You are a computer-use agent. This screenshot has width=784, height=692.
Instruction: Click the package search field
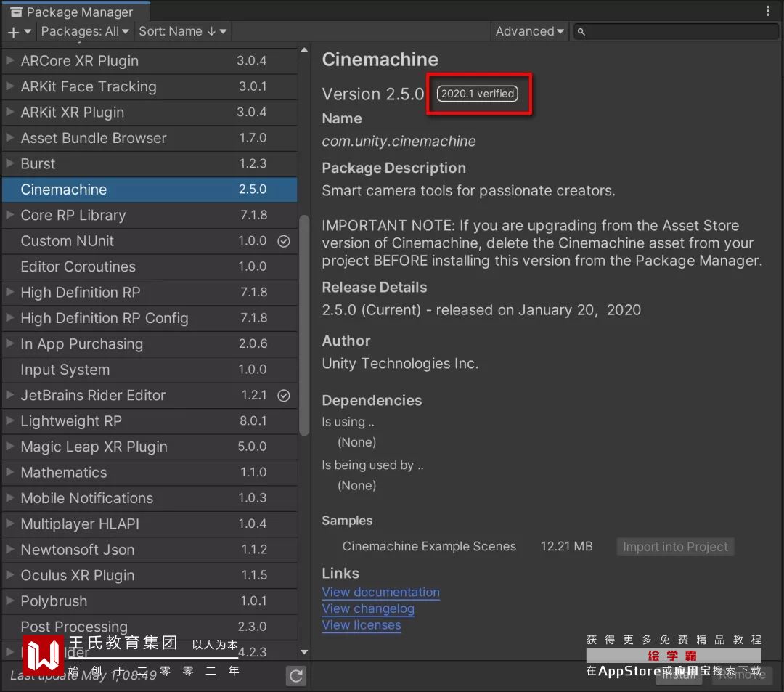click(x=676, y=31)
